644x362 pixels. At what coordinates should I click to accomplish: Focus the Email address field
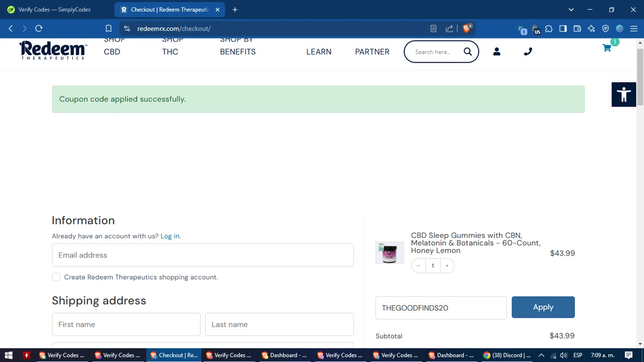pos(203,255)
